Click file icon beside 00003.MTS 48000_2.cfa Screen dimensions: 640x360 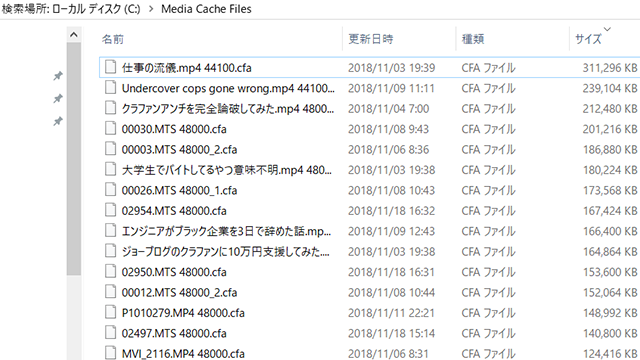(x=110, y=149)
